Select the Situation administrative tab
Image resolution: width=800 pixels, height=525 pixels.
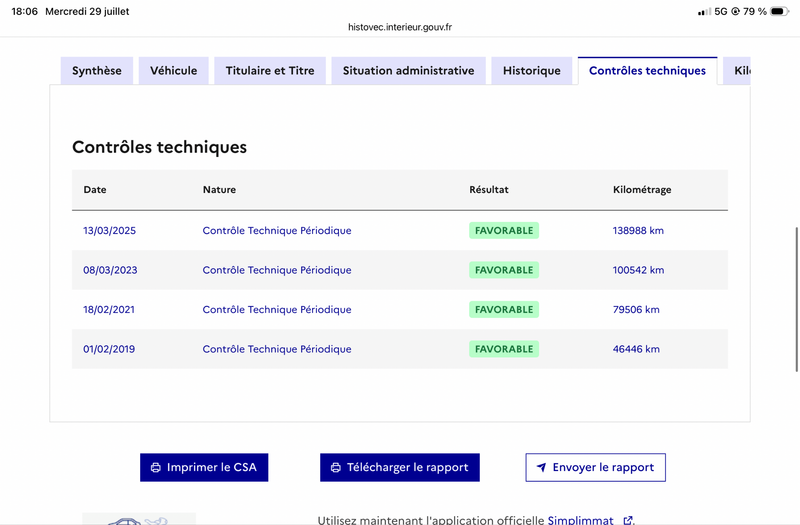point(409,70)
